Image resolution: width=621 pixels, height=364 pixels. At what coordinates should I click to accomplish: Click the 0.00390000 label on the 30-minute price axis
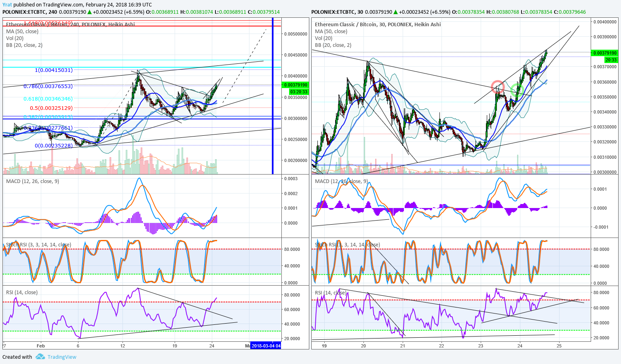605,37
